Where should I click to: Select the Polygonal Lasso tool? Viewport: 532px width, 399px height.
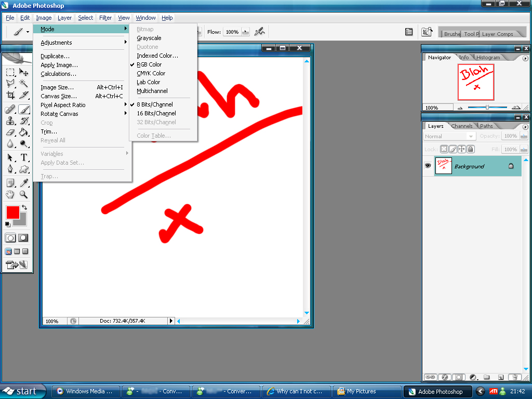coord(10,84)
